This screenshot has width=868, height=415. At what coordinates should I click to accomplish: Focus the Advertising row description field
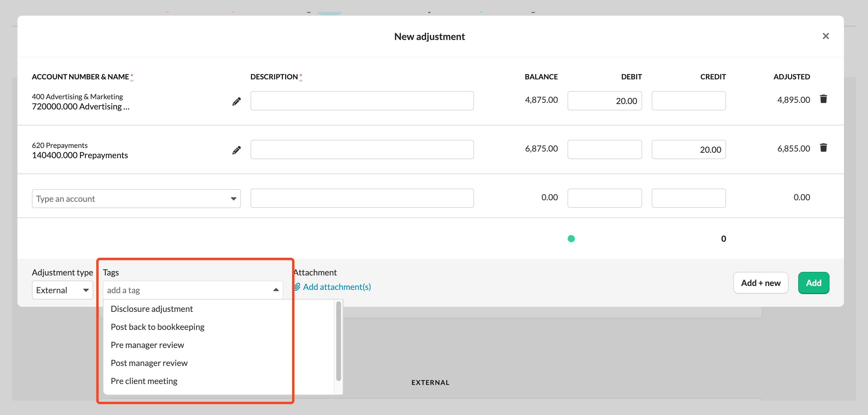(x=362, y=101)
